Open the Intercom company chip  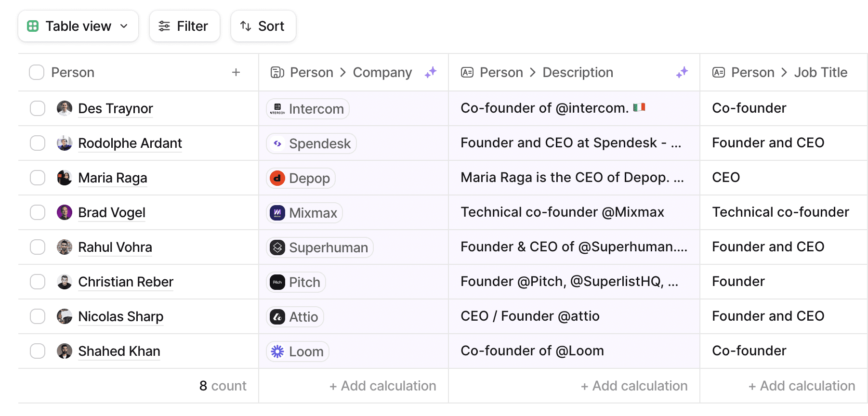pyautogui.click(x=308, y=109)
